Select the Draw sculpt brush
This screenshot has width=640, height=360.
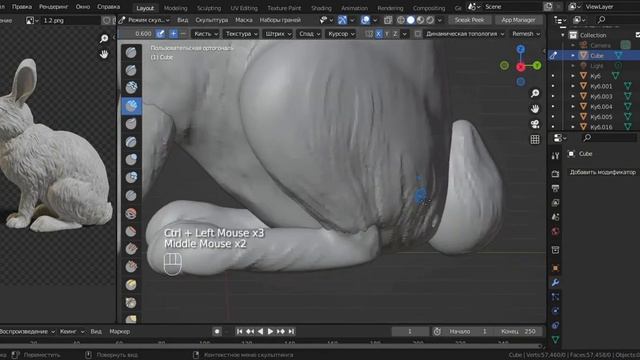tap(131, 52)
